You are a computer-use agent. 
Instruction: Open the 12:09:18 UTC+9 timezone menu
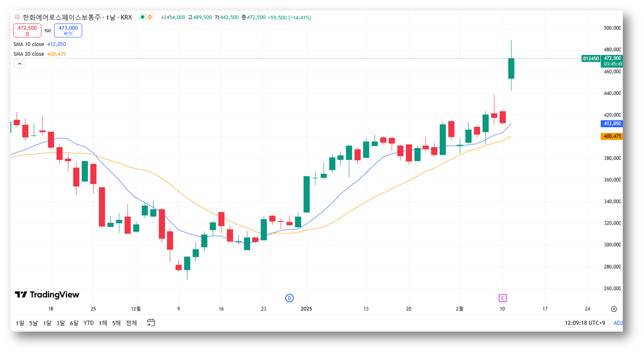pyautogui.click(x=585, y=323)
